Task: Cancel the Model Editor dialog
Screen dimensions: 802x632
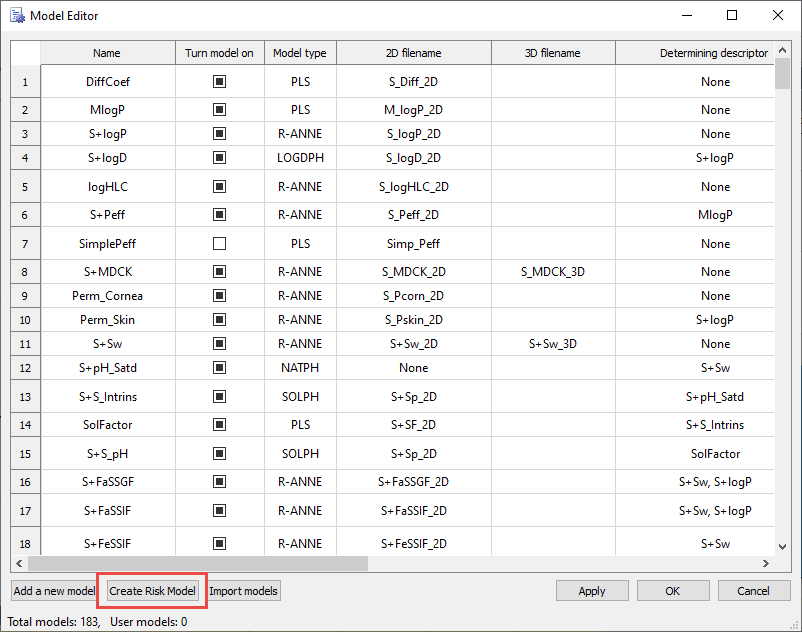Action: pos(754,591)
